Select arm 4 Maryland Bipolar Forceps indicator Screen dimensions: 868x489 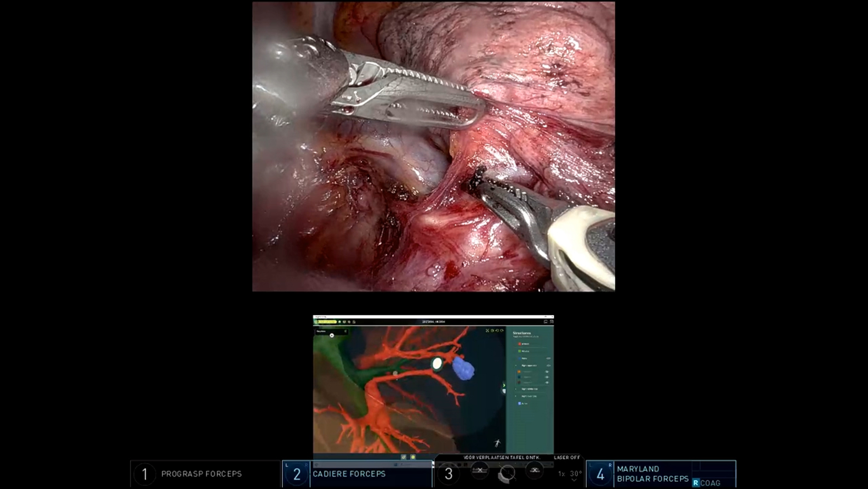click(661, 474)
